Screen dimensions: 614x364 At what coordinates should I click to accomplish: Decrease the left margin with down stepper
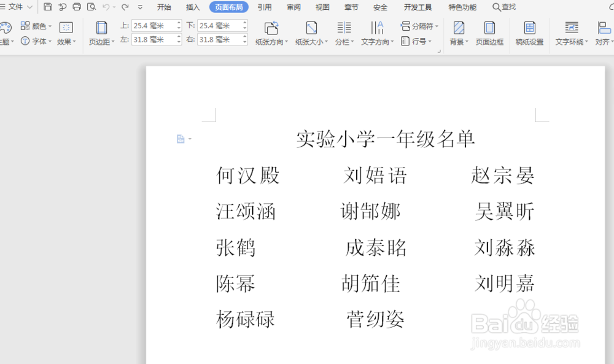click(179, 42)
